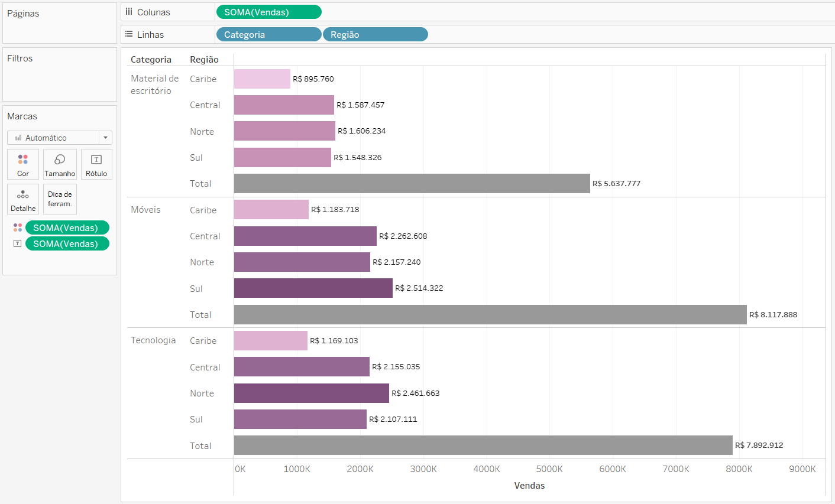The height and width of the screenshot is (504, 835).
Task: Select SOMA(Vendas) color pill in Marcas card
Action: (x=67, y=227)
